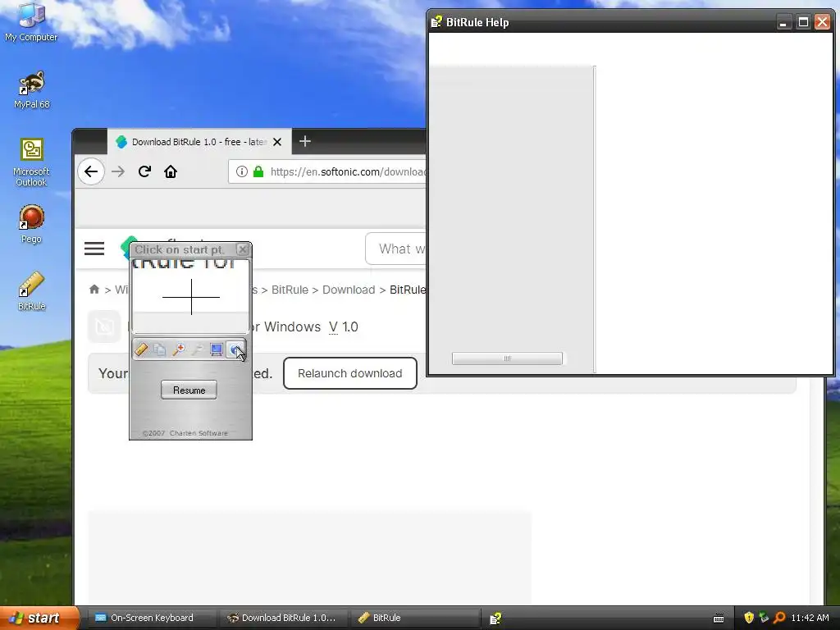Minimize the BitRule Help window

[x=783, y=22]
